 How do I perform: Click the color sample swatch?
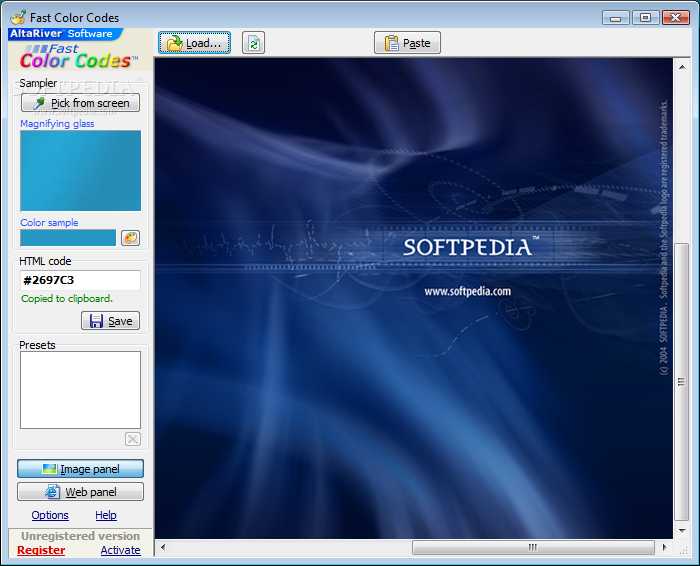[x=68, y=238]
